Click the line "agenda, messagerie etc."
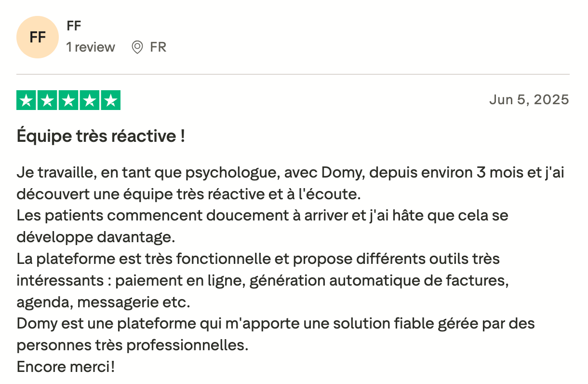The width and height of the screenshot is (588, 384). pyautogui.click(x=104, y=302)
